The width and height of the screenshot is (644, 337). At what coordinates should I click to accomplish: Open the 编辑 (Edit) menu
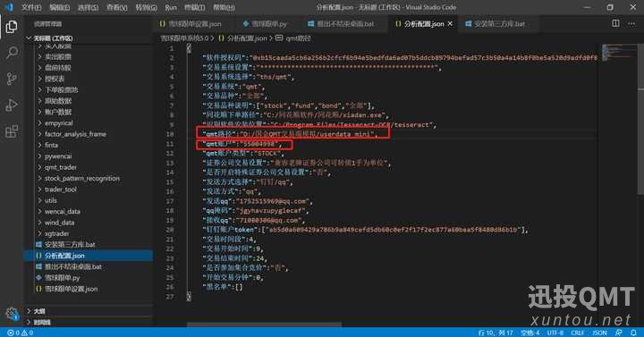coord(60,7)
